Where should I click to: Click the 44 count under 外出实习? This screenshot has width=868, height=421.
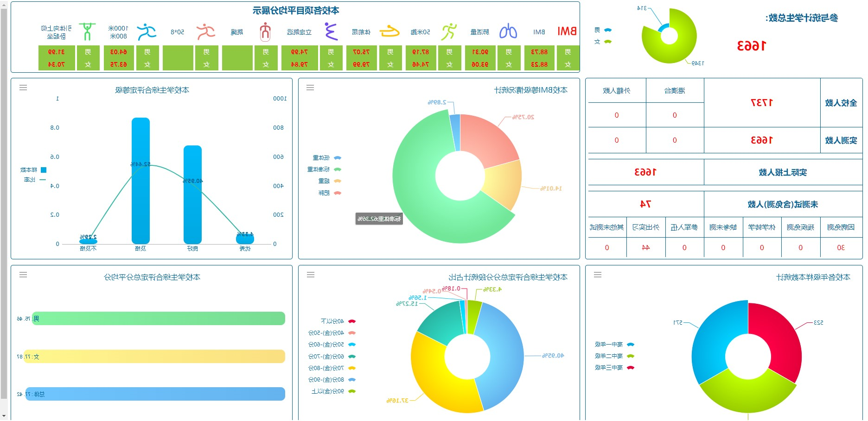(645, 247)
